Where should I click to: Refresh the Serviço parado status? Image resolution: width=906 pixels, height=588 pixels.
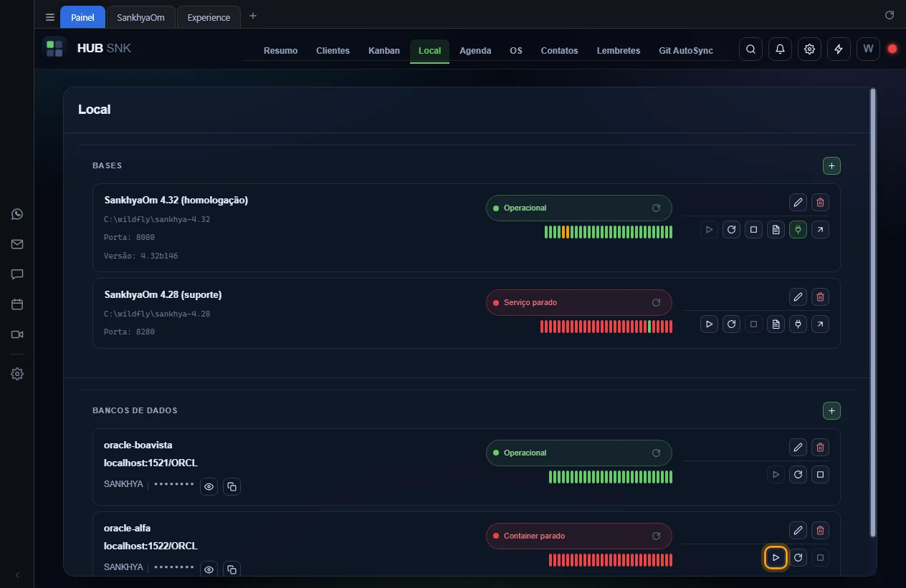[656, 302]
